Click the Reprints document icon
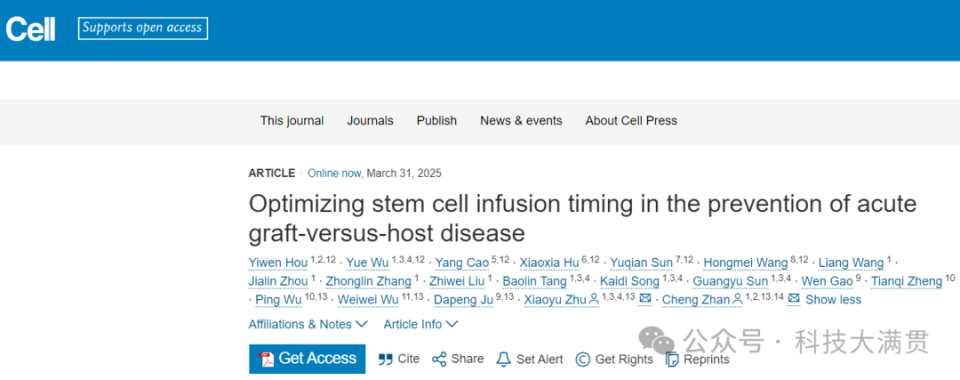 point(672,359)
